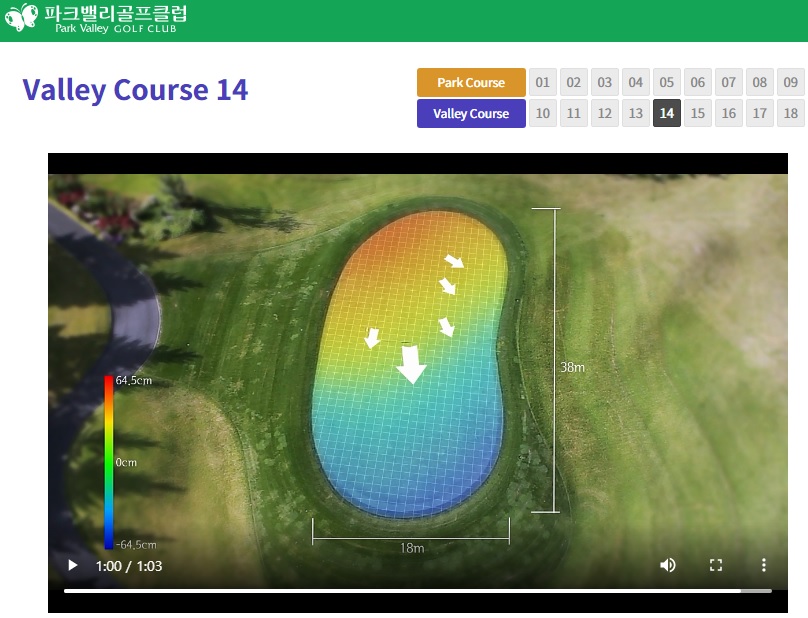The width and height of the screenshot is (808, 618).
Task: Click the 1:00 / 1:03 time display
Action: point(129,566)
